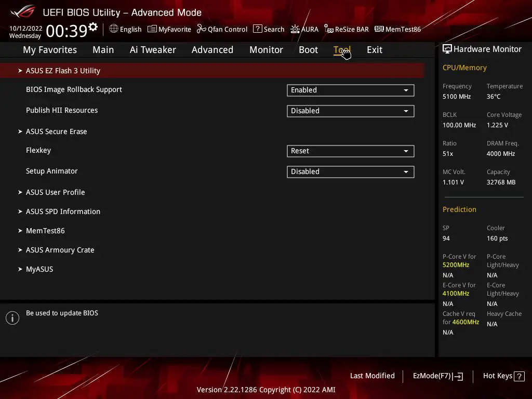Screen dimensions: 532x399
Task: Open Qfan Control fan icon
Action: (x=201, y=29)
